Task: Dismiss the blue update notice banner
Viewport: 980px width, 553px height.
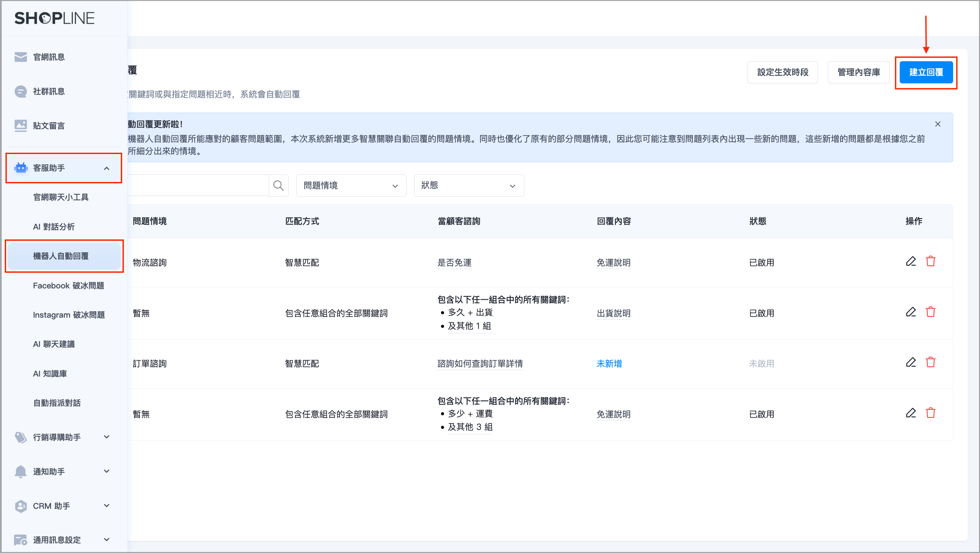Action: 937,124
